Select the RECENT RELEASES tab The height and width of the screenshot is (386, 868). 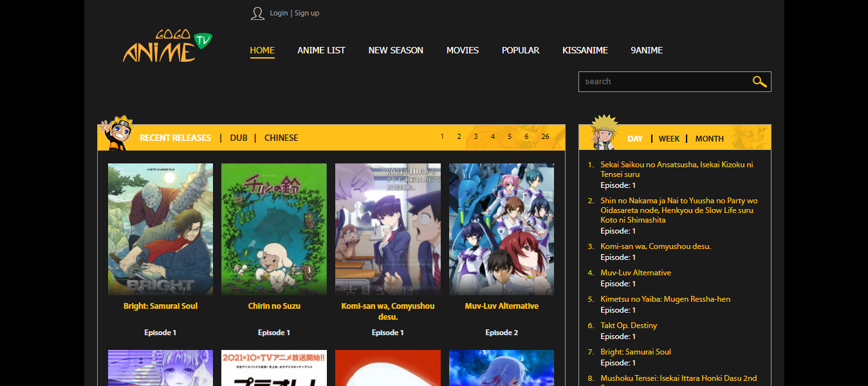click(175, 138)
